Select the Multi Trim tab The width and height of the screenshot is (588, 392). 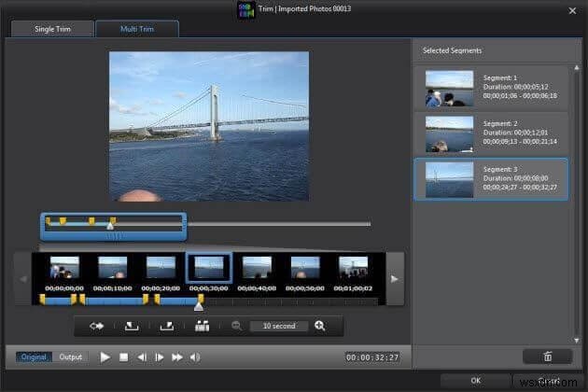(x=137, y=29)
